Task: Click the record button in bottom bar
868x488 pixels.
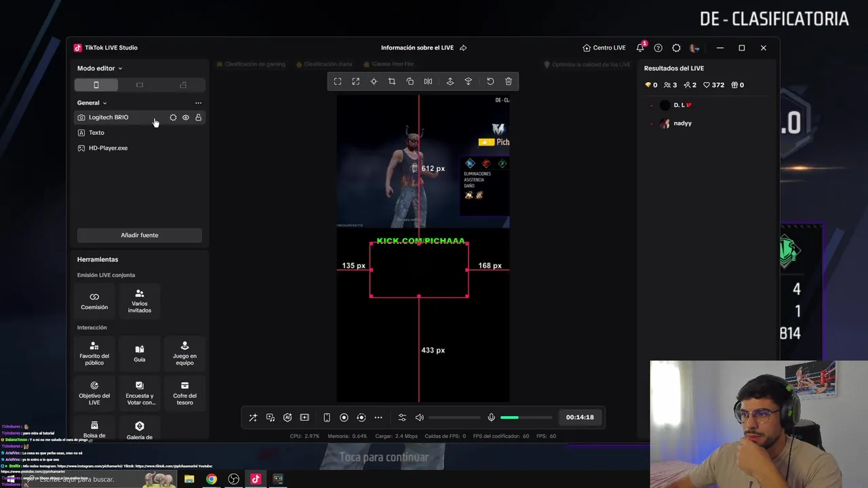Action: click(344, 418)
